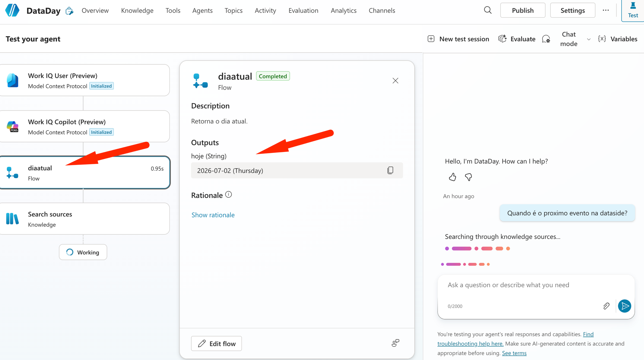The height and width of the screenshot is (360, 644).
Task: Click the Evaluate sparkle icon
Action: click(502, 39)
